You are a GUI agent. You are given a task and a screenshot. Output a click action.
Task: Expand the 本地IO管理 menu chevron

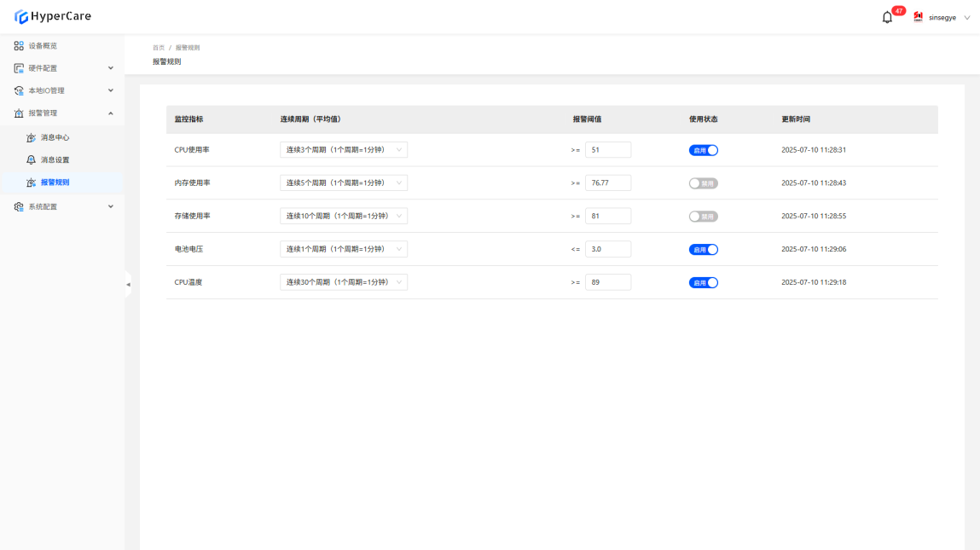coord(111,90)
